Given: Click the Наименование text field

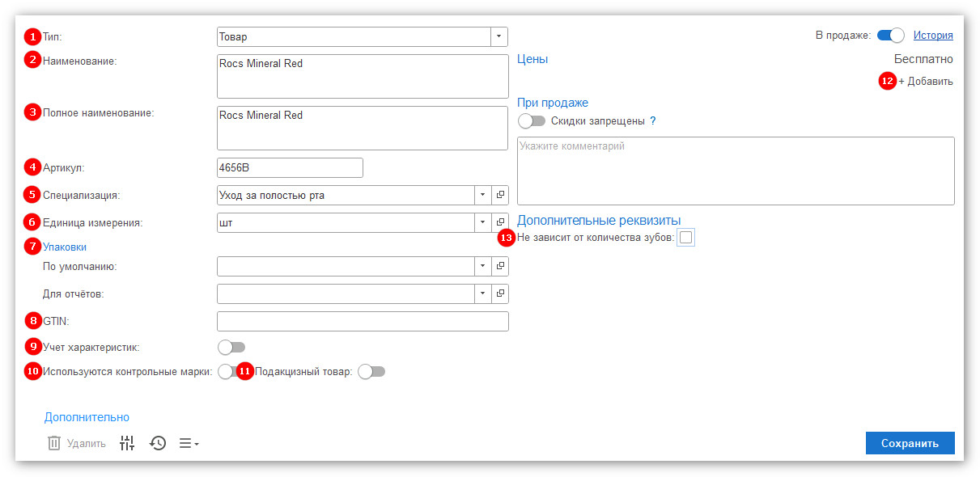Looking at the screenshot, I should (x=363, y=76).
